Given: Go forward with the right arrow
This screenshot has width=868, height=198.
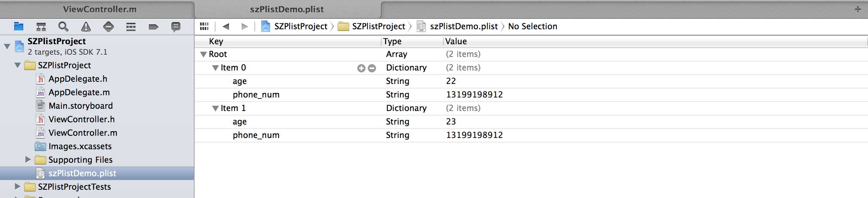Looking at the screenshot, I should (x=244, y=26).
